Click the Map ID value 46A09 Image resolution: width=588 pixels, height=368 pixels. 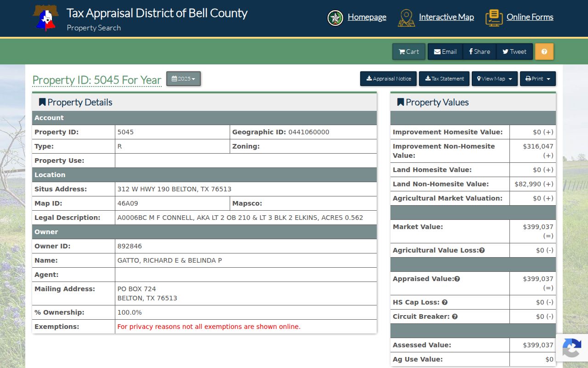(128, 203)
